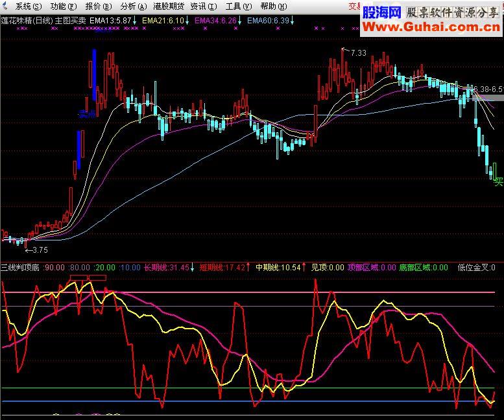Click the EMA60:6.39 indicator label

[268, 21]
